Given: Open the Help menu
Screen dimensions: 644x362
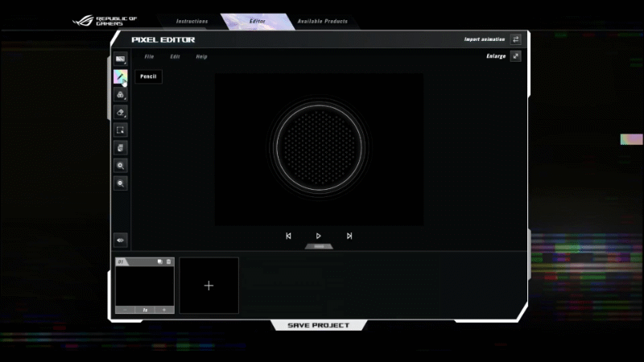Looking at the screenshot, I should (x=201, y=57).
